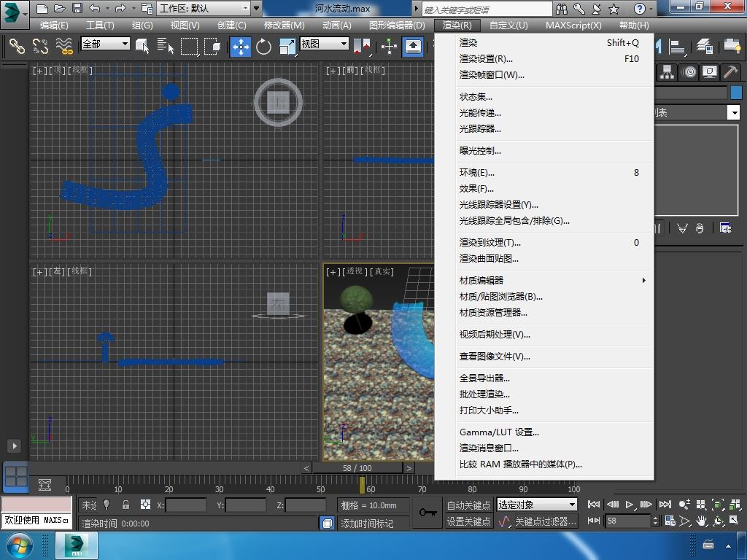Click the frame 58 marker on track bar
Viewport: 747px width, 560px height.
[x=362, y=485]
